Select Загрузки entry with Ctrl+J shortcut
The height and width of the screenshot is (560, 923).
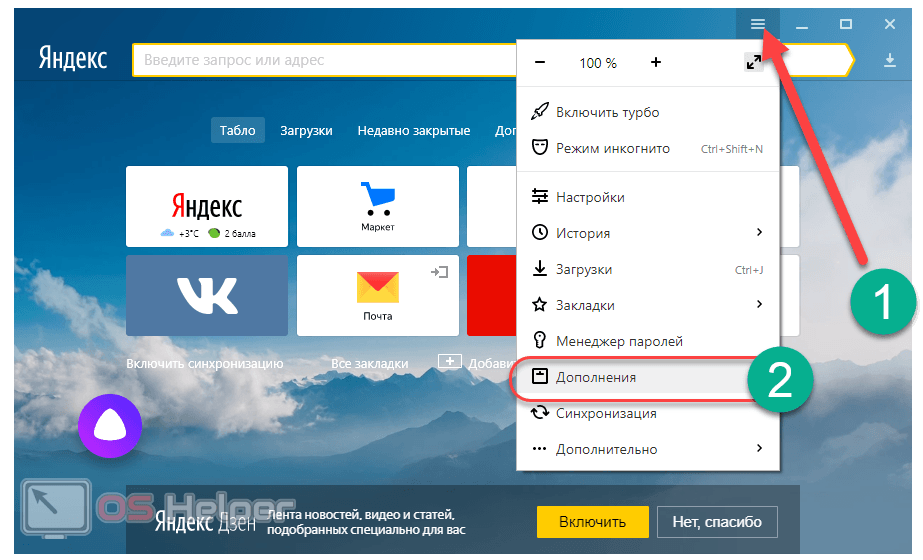coord(648,269)
